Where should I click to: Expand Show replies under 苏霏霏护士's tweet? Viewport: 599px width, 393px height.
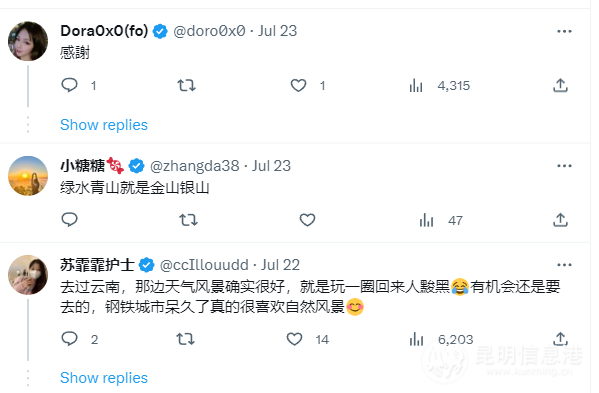(104, 378)
